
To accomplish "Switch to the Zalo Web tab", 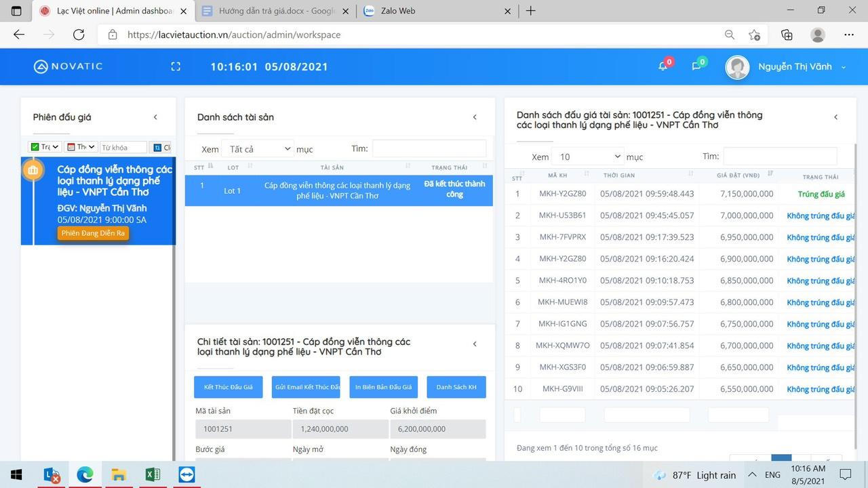I will point(434,11).
